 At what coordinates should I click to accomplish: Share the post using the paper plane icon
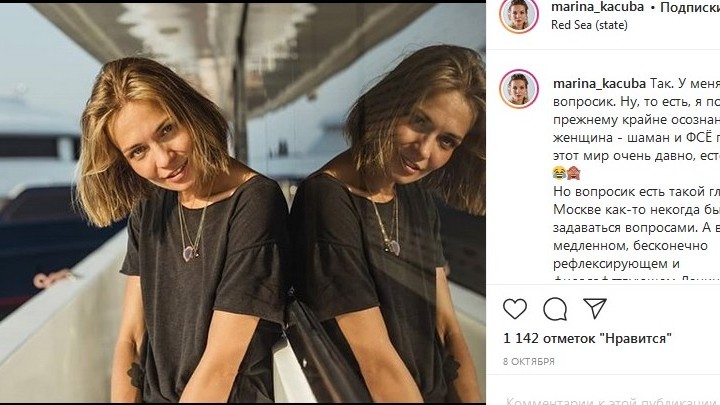(594, 308)
